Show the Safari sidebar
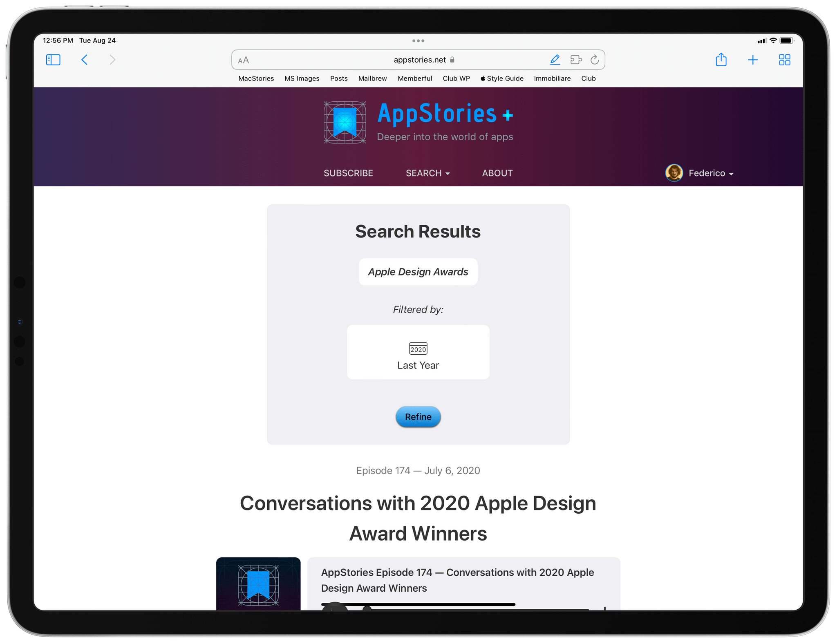837x644 pixels. [x=53, y=60]
